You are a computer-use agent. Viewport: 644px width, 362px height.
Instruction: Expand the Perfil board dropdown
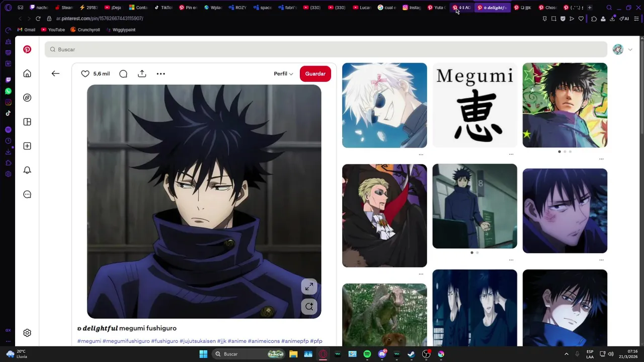(x=283, y=73)
